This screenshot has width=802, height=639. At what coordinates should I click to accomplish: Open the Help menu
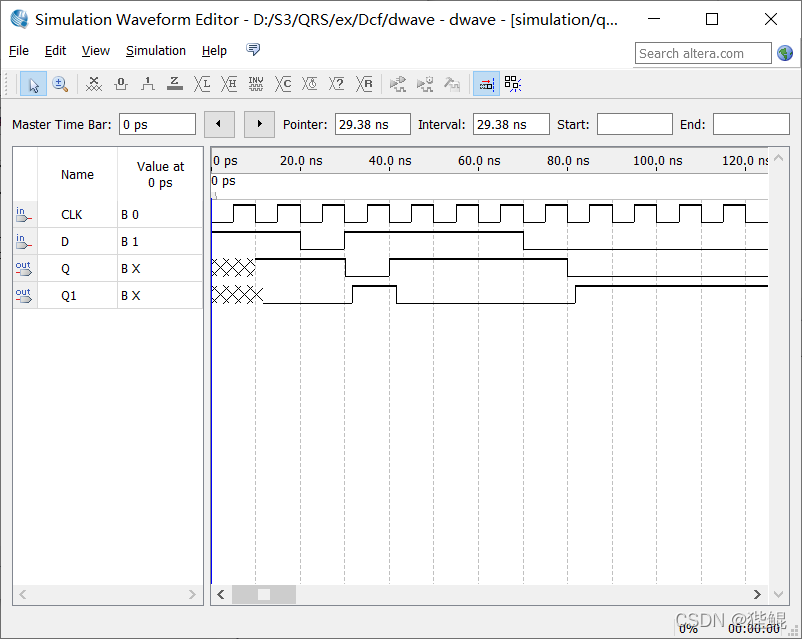[x=214, y=51]
